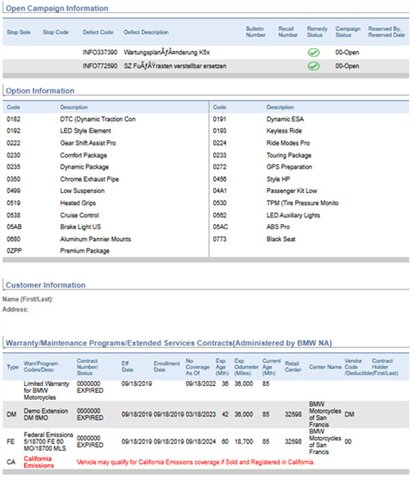The image size is (414, 480).
Task: Click the Remedy Status column header
Action: point(317,32)
